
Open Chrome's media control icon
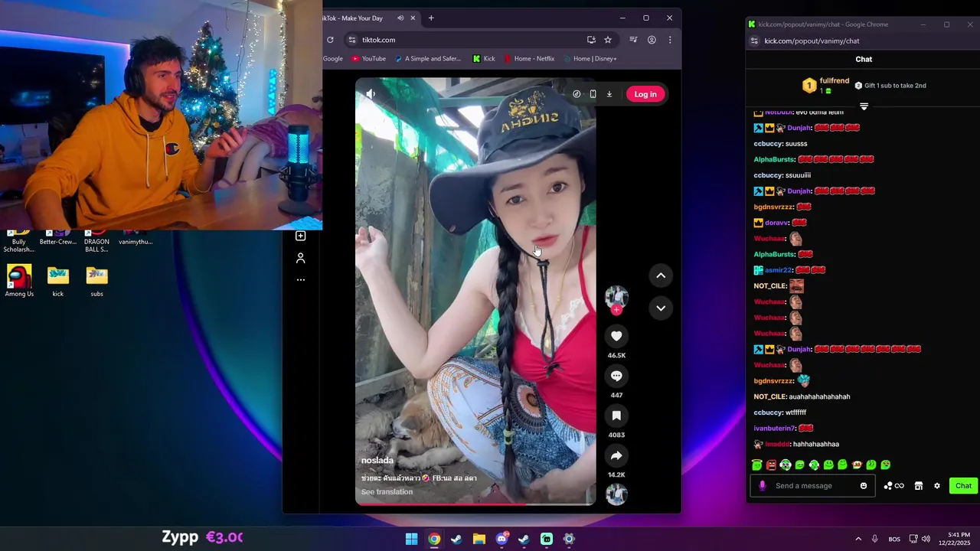coord(633,40)
